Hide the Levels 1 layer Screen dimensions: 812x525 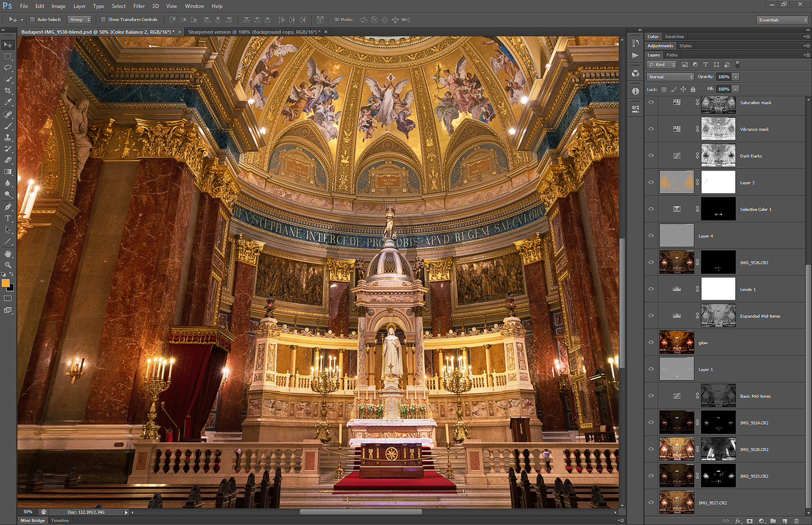[x=651, y=289]
